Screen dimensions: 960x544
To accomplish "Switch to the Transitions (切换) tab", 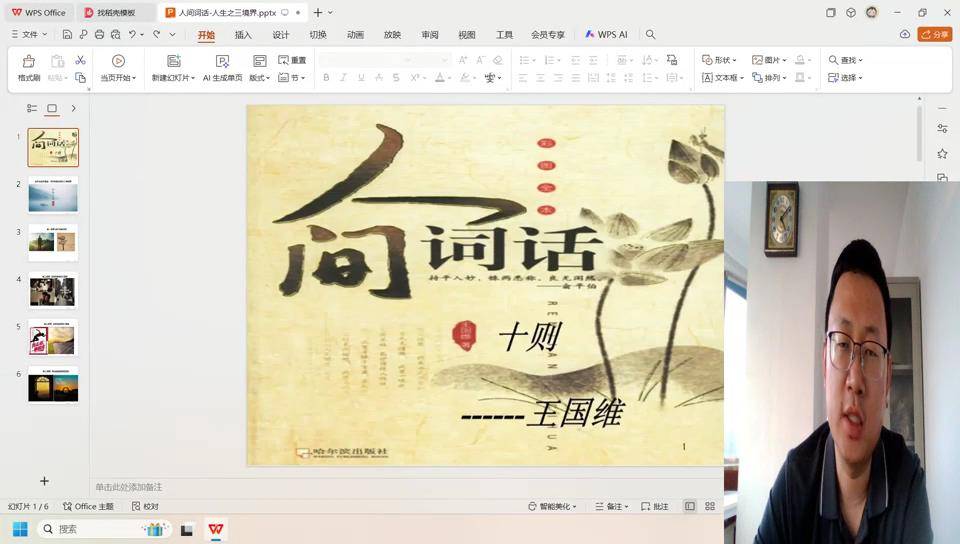I will pos(318,35).
